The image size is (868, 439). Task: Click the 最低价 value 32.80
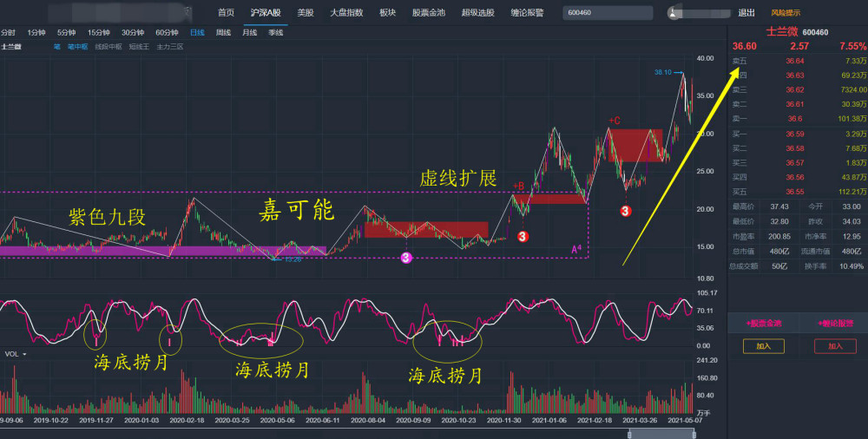779,221
